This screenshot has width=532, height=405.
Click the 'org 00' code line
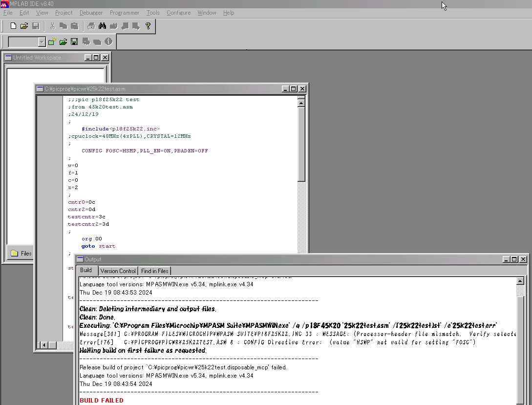pyautogui.click(x=92, y=239)
